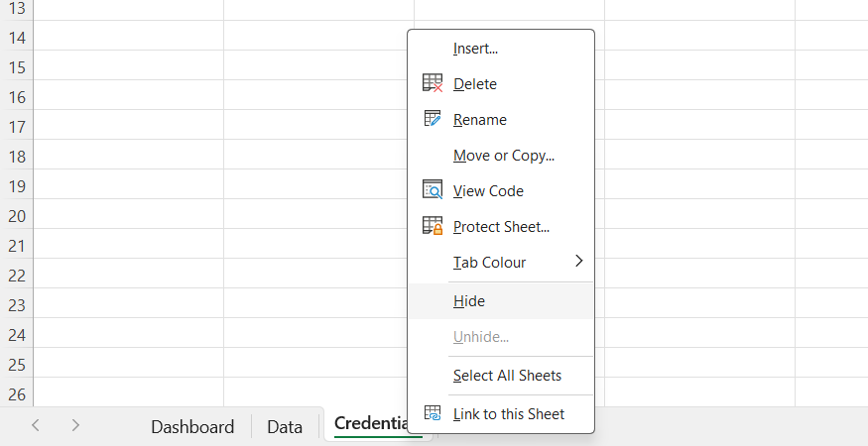Choose Rename for the sheet tab
The image size is (868, 446).
[x=501, y=120]
